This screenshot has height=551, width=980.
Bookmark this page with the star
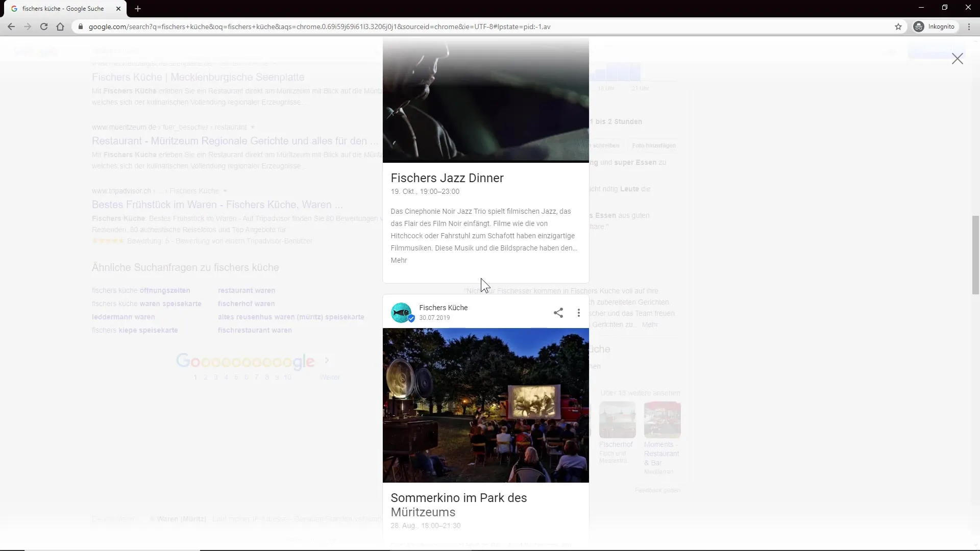898,27
